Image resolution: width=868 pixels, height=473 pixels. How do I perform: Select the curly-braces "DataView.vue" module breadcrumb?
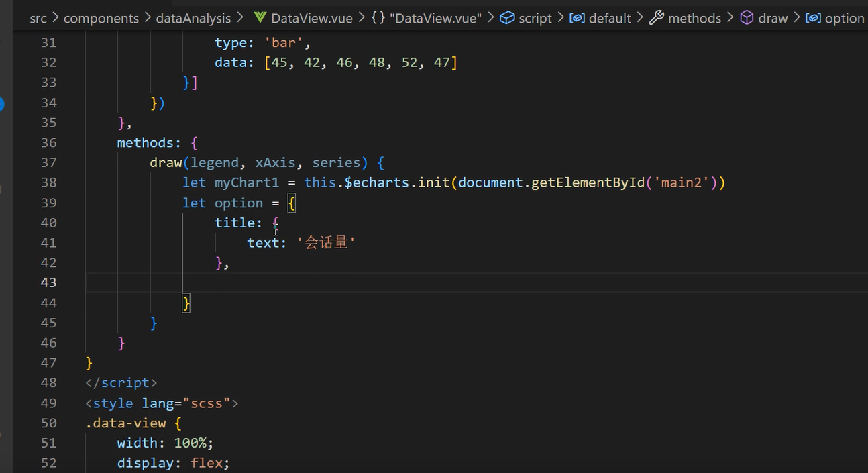point(427,18)
